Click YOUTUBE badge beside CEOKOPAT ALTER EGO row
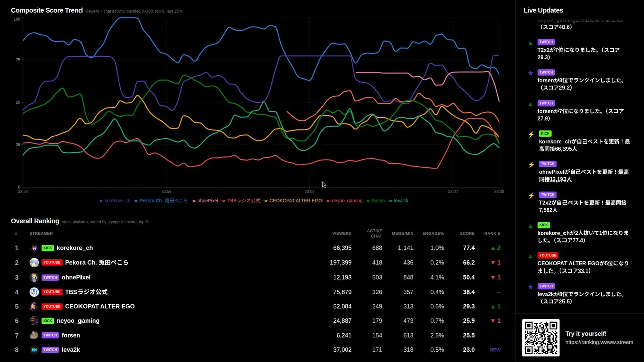This screenshot has height=362, width=644. 52,306
